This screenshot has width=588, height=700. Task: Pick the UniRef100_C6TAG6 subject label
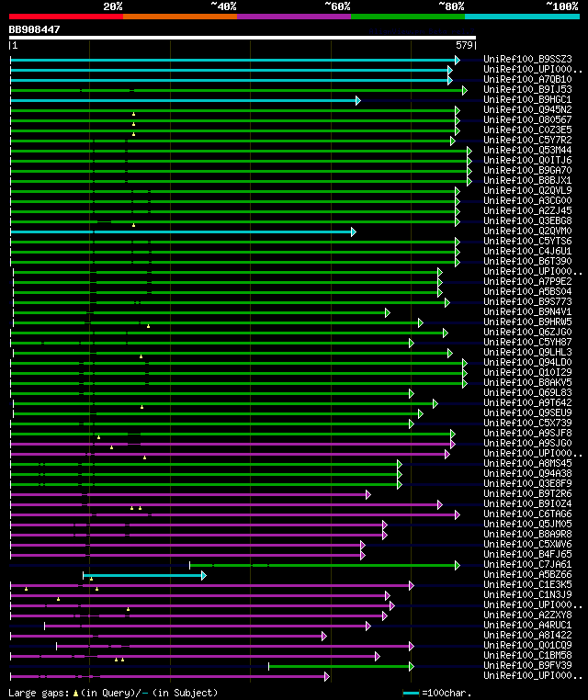(527, 514)
